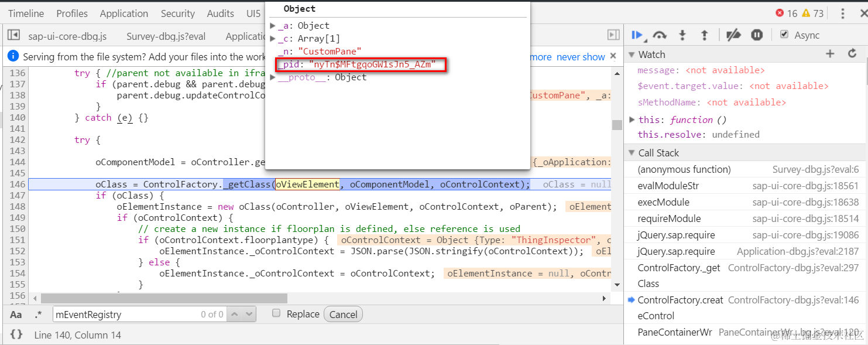Switch to sap-ui-core-dbg.js file tab
The height and width of the screenshot is (345, 868).
coord(67,36)
